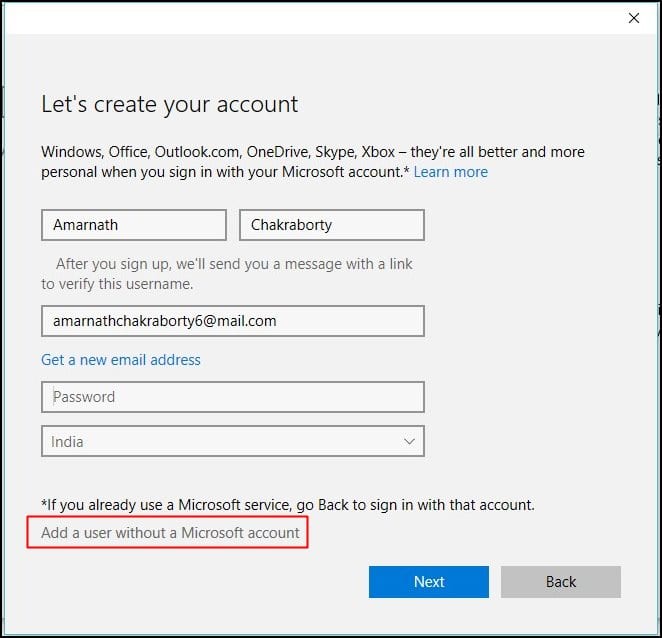
Task: Expand the country list using the chevron arrow
Action: pos(409,441)
